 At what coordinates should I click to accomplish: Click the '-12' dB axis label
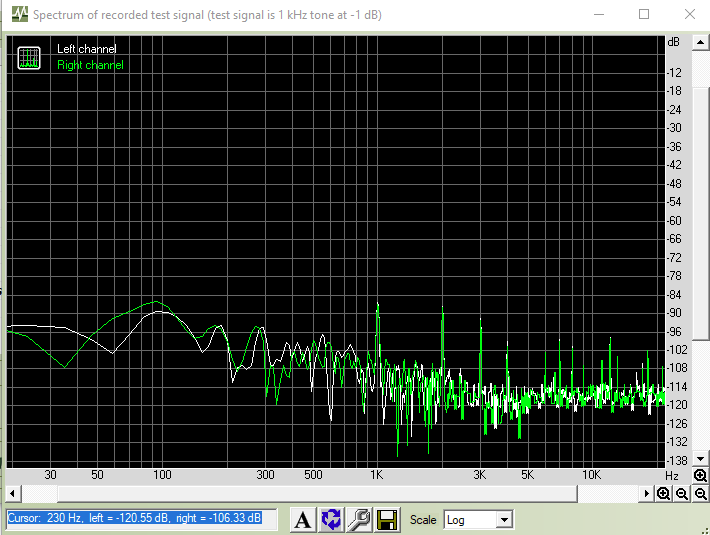coord(674,72)
